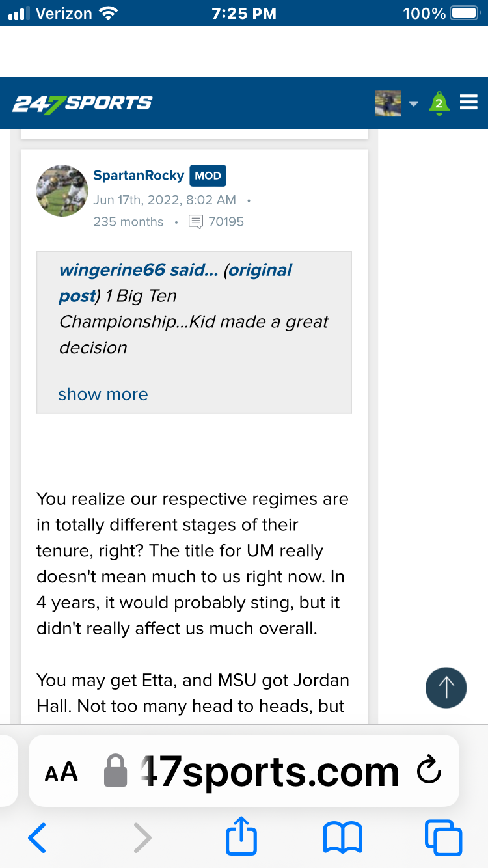The width and height of the screenshot is (488, 868).
Task: Tap the padlock icon in the address bar
Action: tap(116, 771)
